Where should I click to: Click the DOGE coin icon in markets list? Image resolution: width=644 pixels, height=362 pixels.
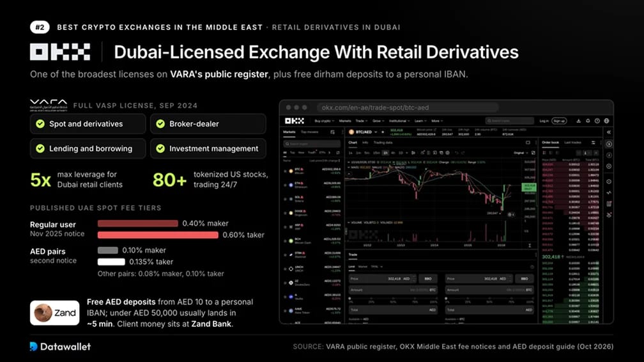click(291, 213)
